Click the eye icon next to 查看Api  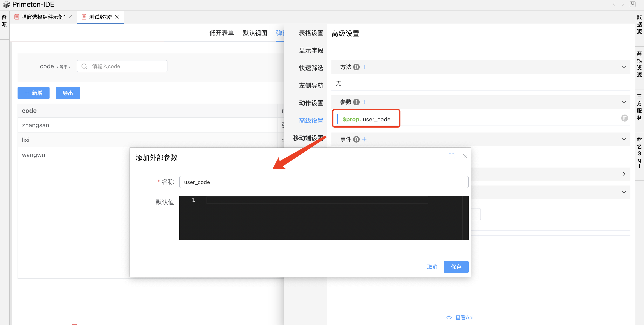coord(449,317)
